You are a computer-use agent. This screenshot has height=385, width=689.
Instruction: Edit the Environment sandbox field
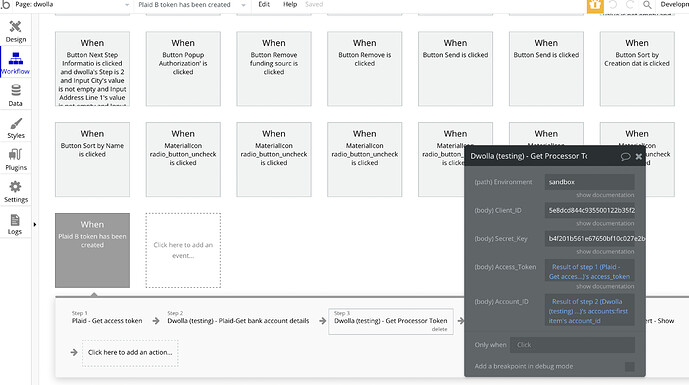(589, 182)
